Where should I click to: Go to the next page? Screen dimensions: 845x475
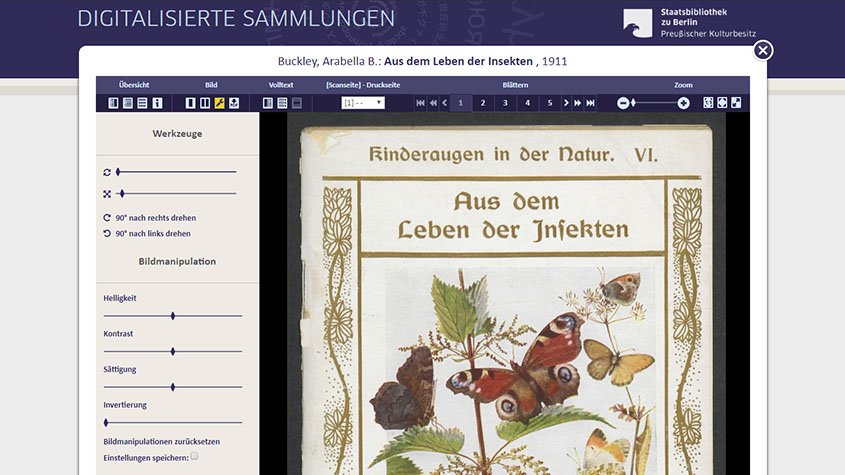pos(566,103)
